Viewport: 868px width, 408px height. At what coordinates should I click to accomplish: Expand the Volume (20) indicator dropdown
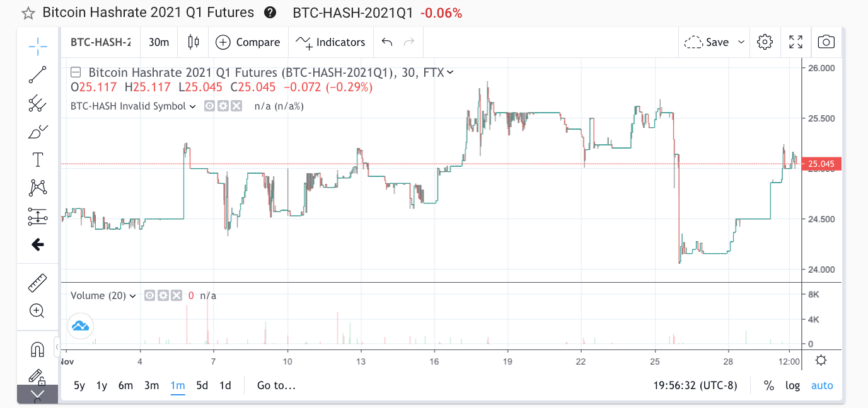(x=133, y=296)
